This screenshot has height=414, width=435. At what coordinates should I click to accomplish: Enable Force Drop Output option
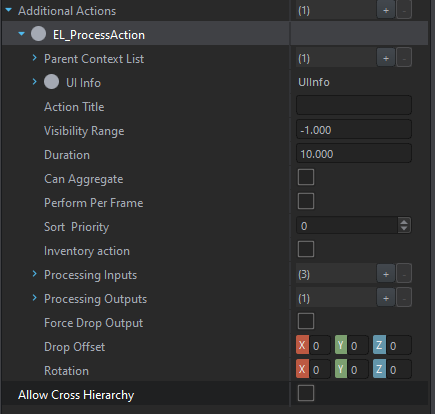pyautogui.click(x=306, y=321)
